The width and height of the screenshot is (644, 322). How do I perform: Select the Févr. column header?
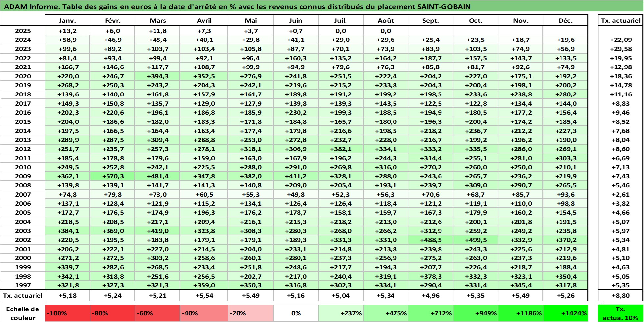click(113, 20)
